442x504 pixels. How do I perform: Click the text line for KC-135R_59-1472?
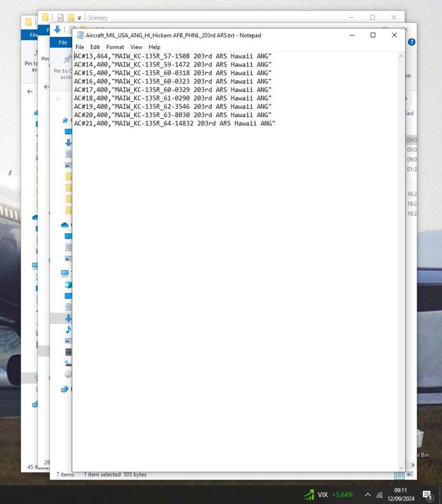[x=173, y=64]
